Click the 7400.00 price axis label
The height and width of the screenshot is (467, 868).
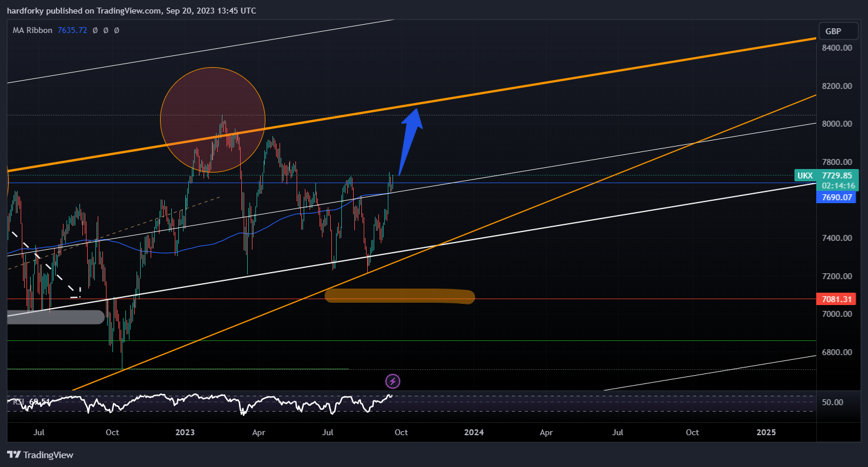[837, 238]
